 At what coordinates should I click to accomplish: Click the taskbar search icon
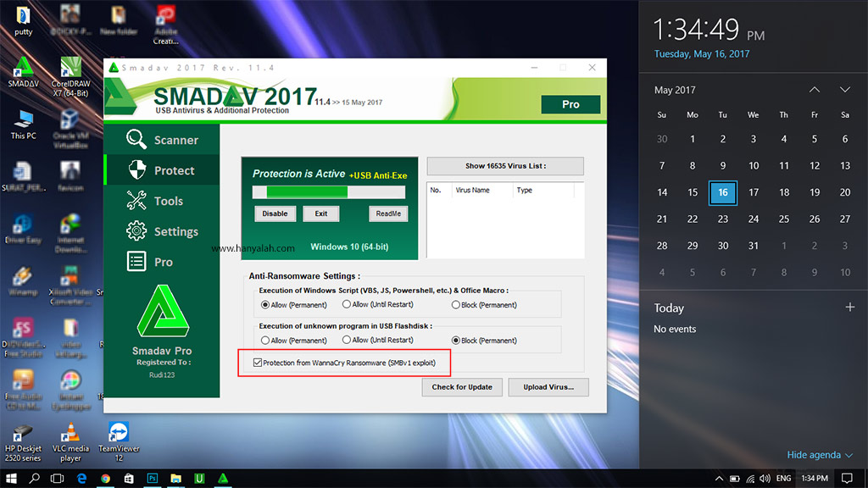click(x=34, y=479)
